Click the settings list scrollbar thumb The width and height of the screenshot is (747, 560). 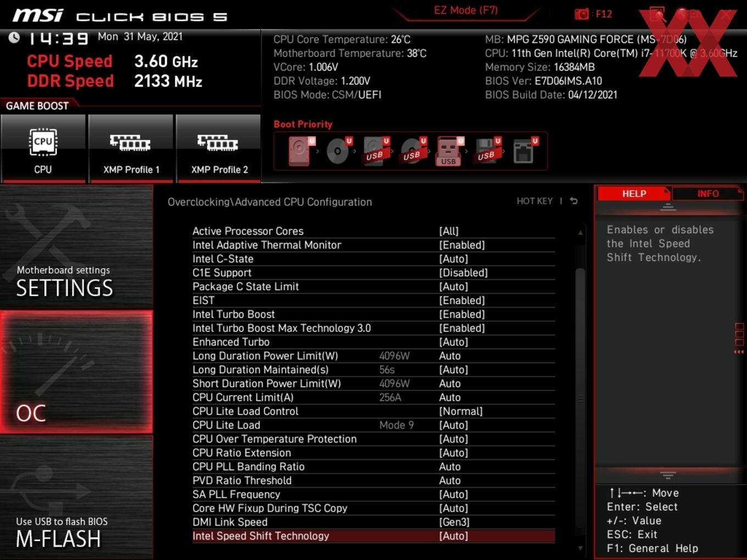pyautogui.click(x=580, y=399)
